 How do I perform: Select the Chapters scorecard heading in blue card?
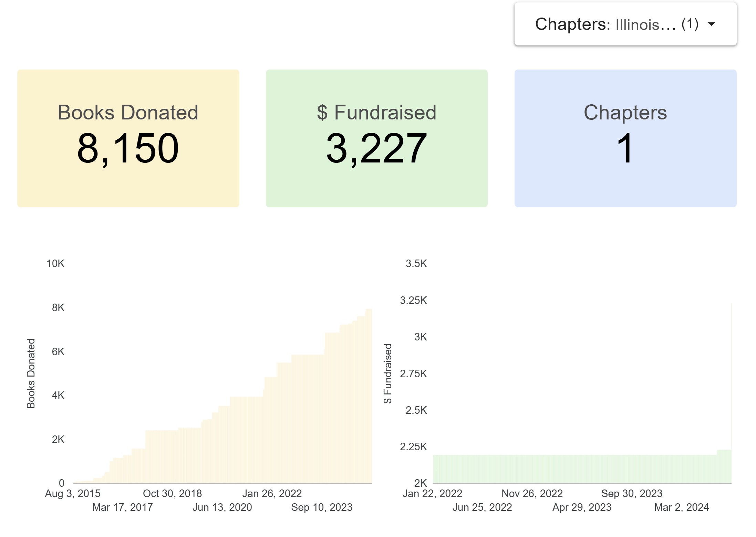[x=625, y=113]
